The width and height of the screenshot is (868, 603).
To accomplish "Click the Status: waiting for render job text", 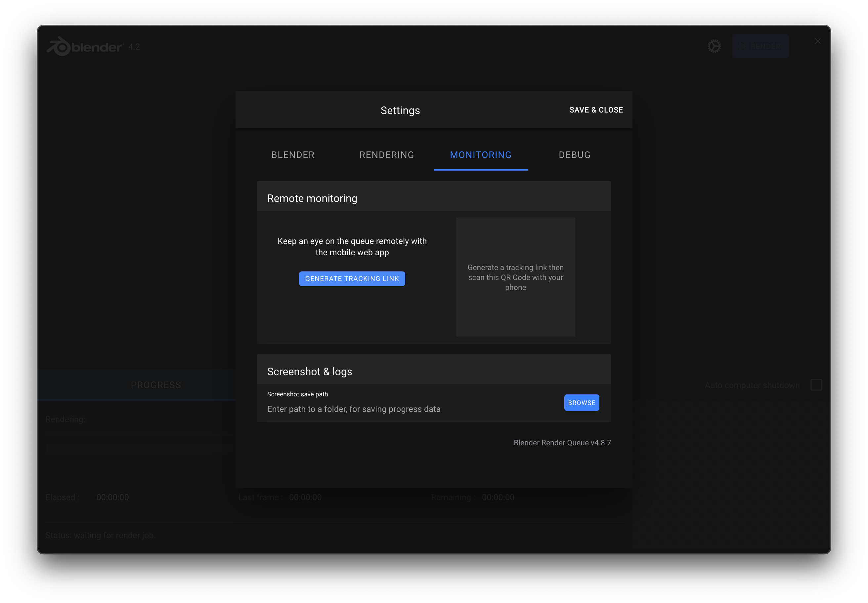I will 101,535.
